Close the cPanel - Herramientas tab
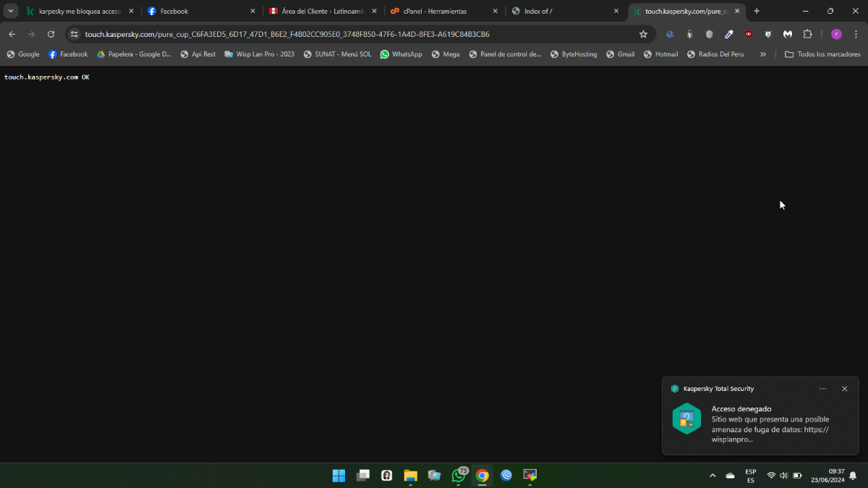Image resolution: width=868 pixels, height=488 pixels. (x=495, y=11)
